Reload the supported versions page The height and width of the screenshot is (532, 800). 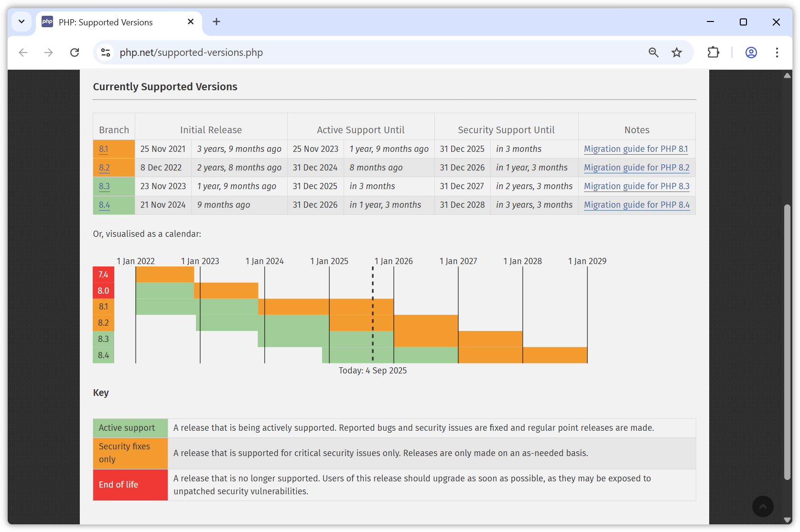tap(75, 53)
